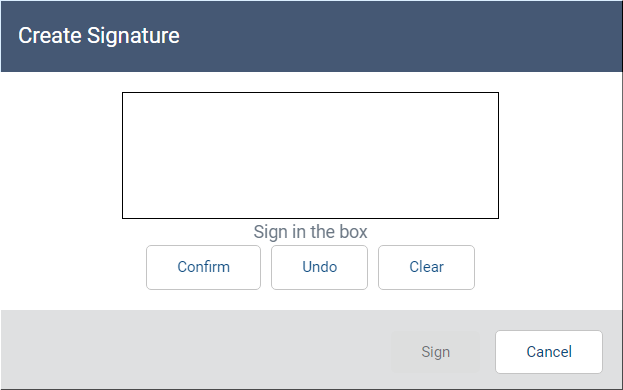The width and height of the screenshot is (623, 390).
Task: Tap Confirm to accept the signature
Action: click(x=203, y=267)
